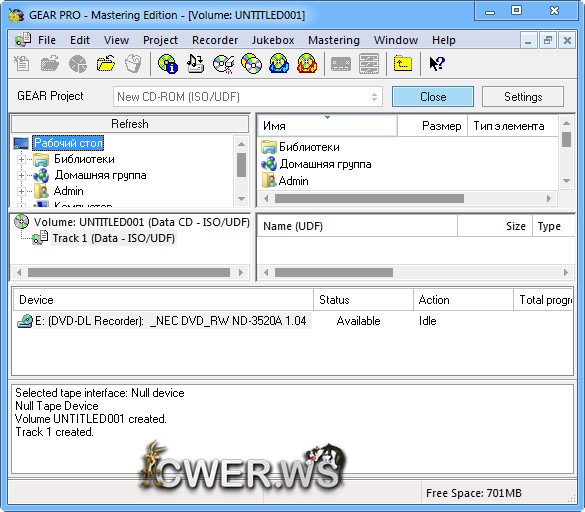This screenshot has width=585, height=512.
Task: Click the erase disc toolbar icon
Action: 223,64
